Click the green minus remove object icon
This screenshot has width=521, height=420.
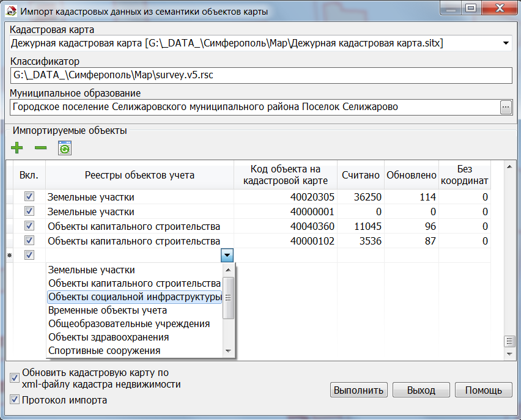click(x=40, y=147)
